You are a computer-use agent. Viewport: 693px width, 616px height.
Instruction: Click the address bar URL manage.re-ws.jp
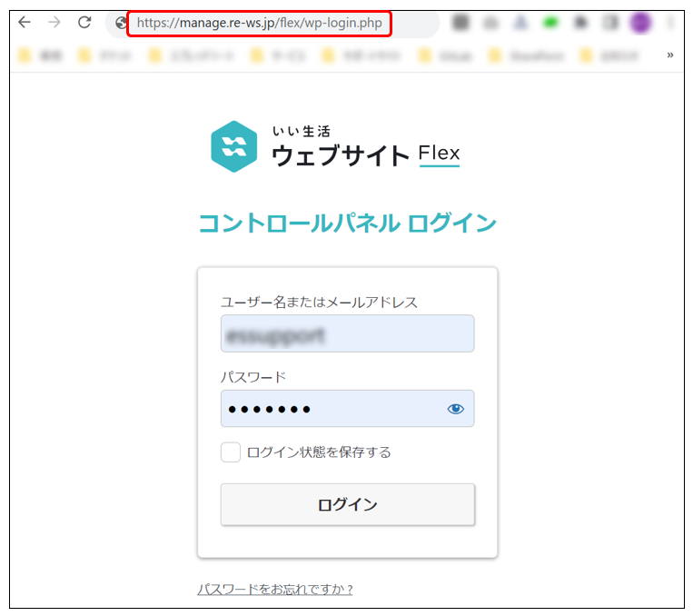tap(259, 23)
